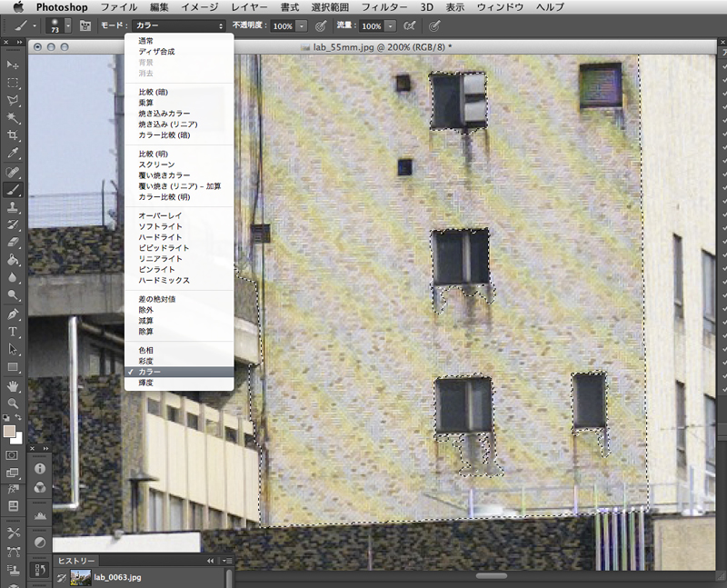This screenshot has width=727, height=588.
Task: Toggle the brush panel button
Action: 86,26
